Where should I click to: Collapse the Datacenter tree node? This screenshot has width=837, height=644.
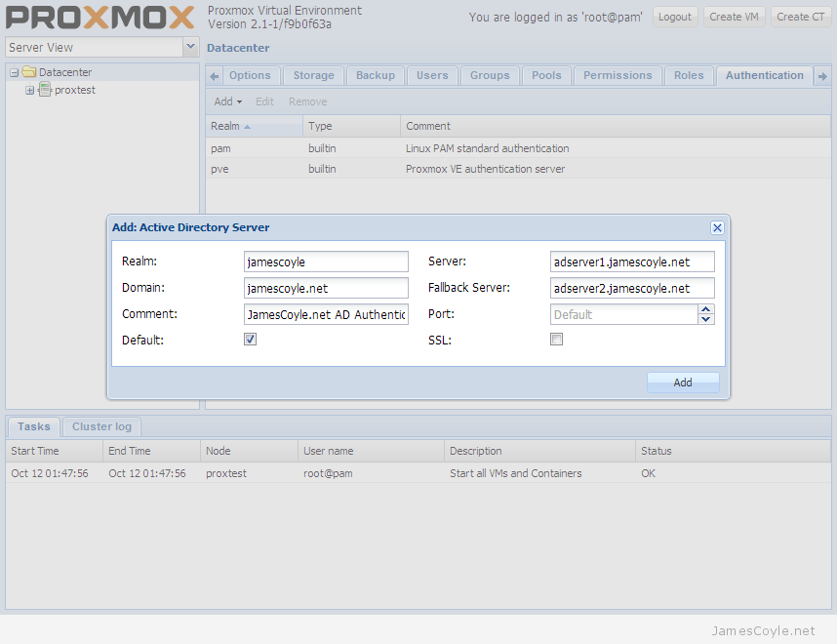coord(15,72)
